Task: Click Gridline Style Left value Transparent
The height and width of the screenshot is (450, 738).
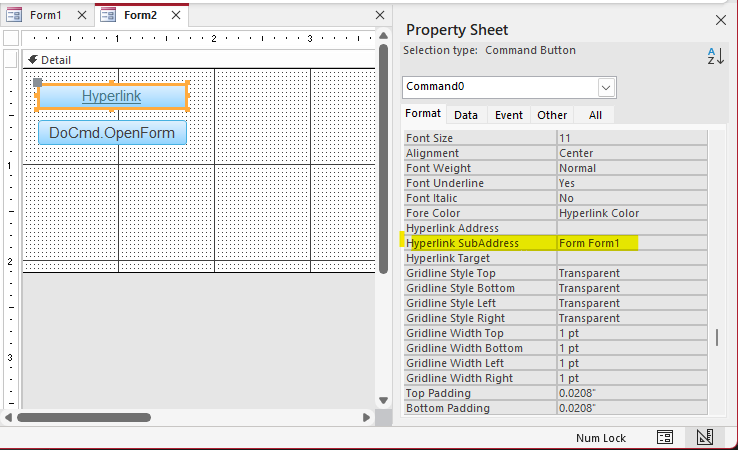Action: (632, 304)
